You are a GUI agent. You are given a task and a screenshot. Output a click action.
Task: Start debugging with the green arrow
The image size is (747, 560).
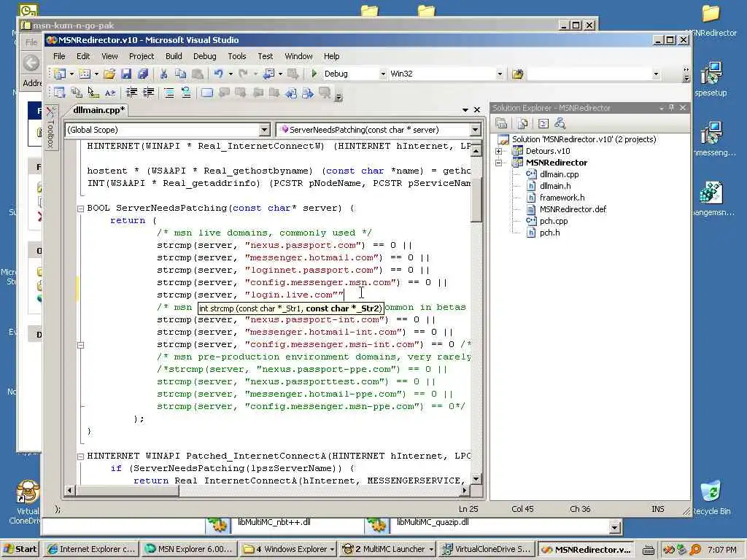pos(314,74)
